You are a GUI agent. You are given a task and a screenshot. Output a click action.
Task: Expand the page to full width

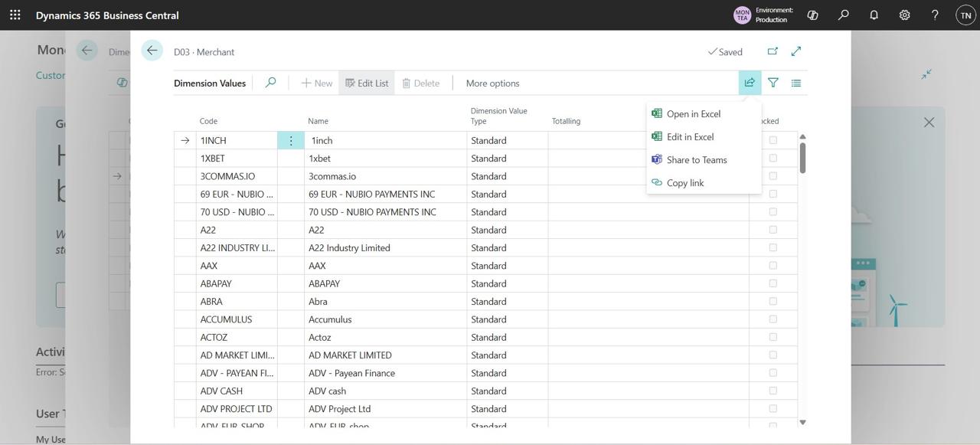[x=796, y=51]
